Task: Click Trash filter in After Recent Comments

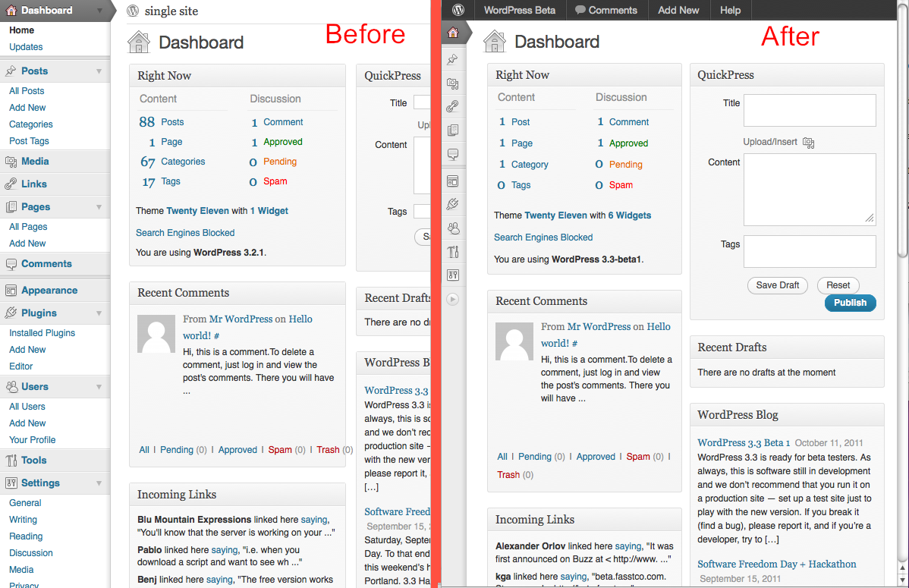Action: pos(508,475)
